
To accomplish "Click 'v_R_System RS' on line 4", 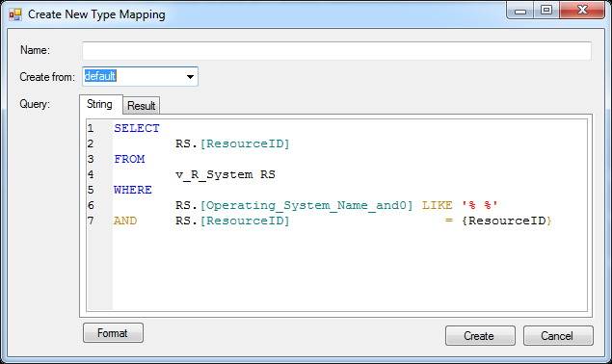I will coord(226,175).
